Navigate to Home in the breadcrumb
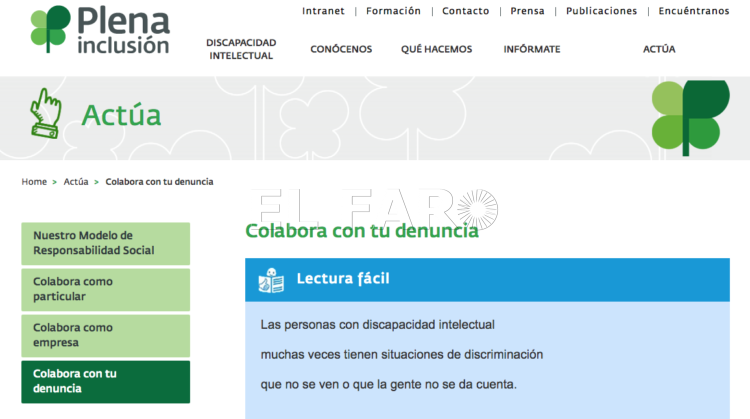 [34, 182]
